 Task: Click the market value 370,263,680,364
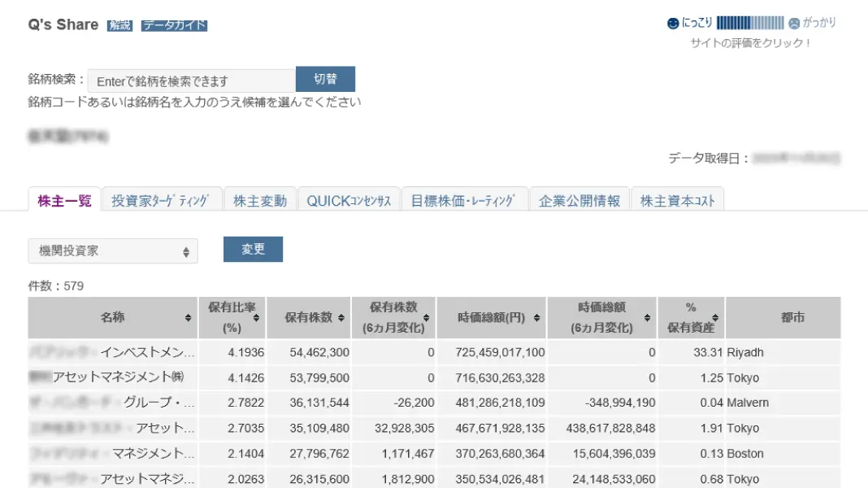(x=500, y=454)
